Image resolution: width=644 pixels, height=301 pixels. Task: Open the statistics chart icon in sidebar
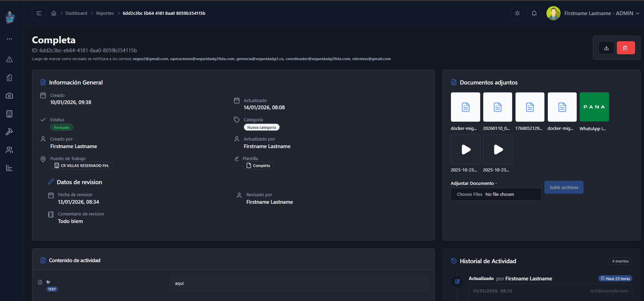(9, 168)
